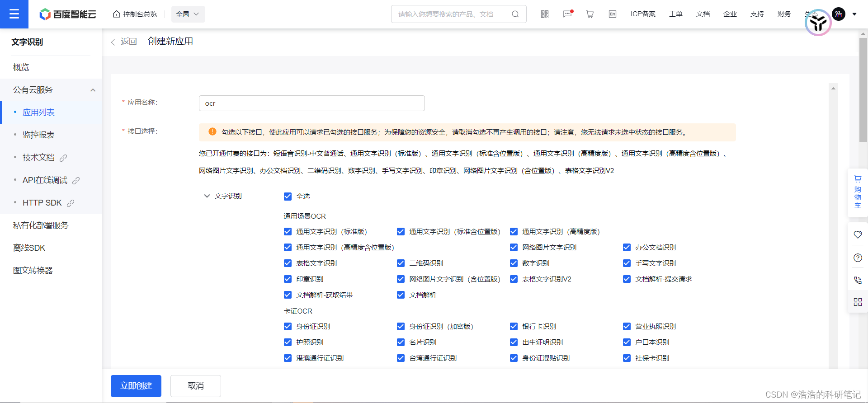Screen dimensions: 868x403
Task: Uncheck 通用文字识别（高精度版）
Action: pyautogui.click(x=514, y=231)
